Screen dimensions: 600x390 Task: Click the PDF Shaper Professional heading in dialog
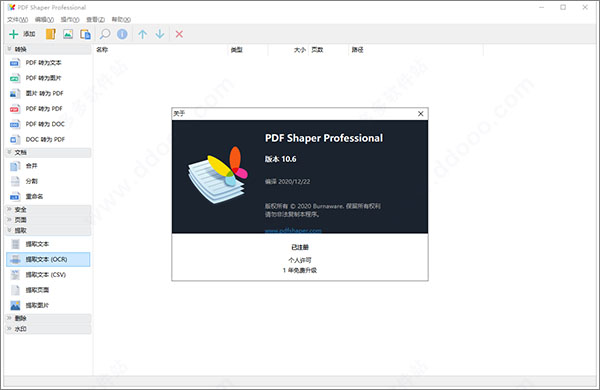tap(324, 138)
